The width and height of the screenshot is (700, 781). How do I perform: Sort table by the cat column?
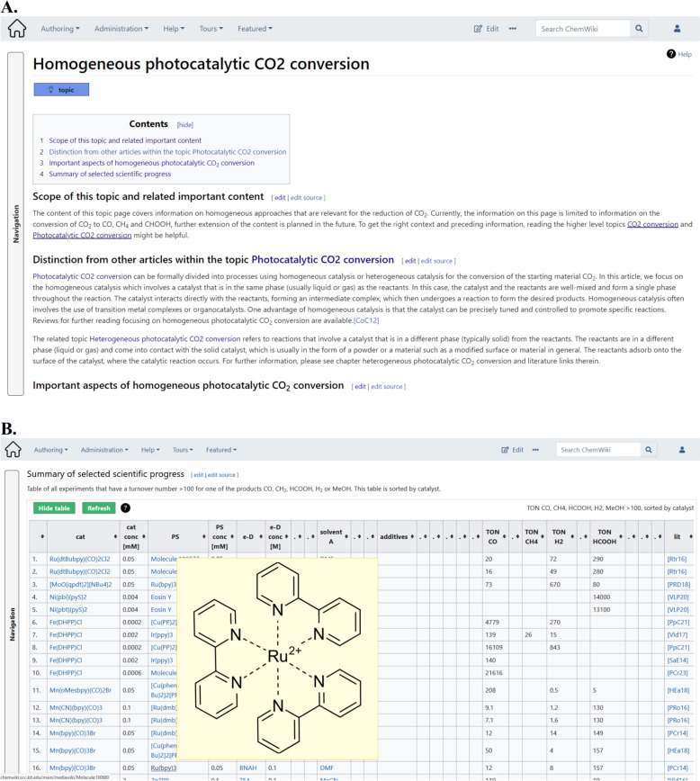(x=115, y=536)
